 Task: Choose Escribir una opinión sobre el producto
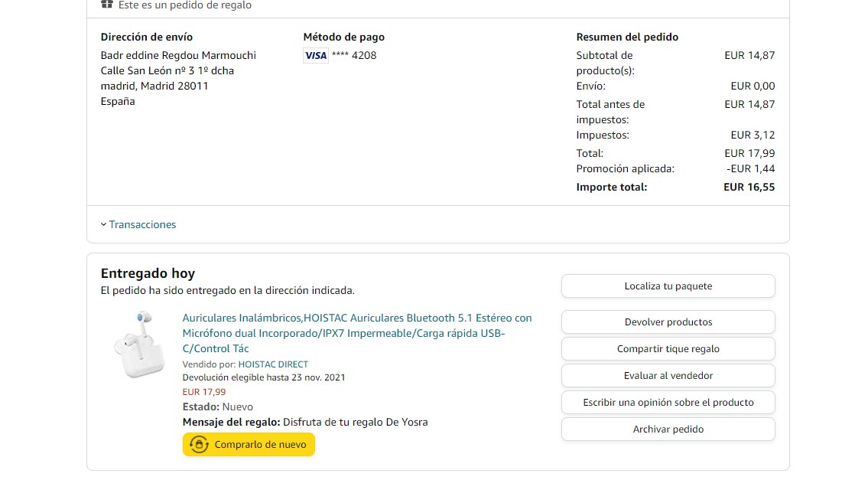(668, 403)
